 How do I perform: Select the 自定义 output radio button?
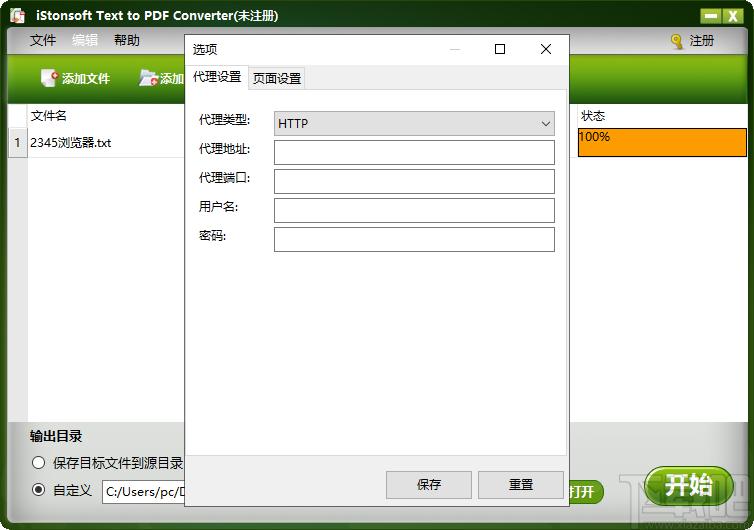pos(39,490)
